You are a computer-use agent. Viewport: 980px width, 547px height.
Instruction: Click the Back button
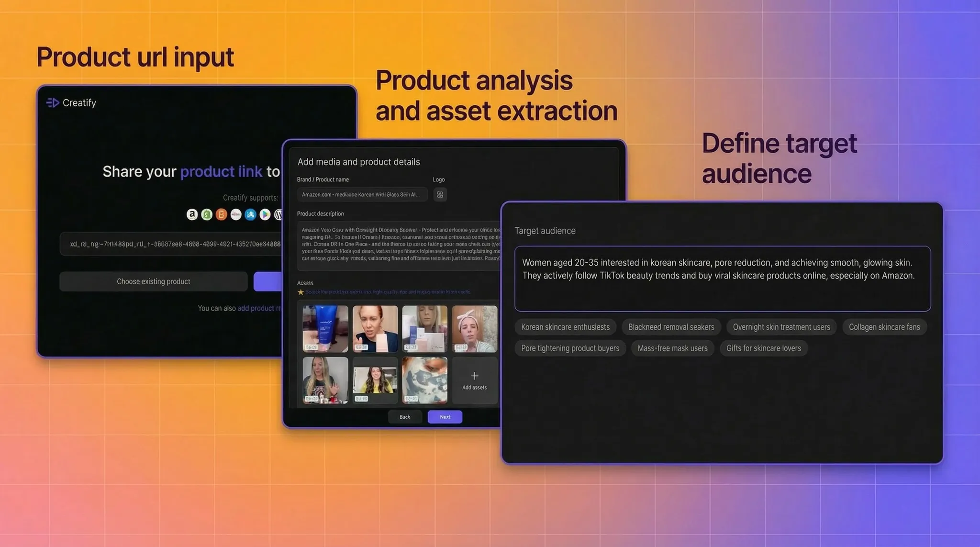405,417
